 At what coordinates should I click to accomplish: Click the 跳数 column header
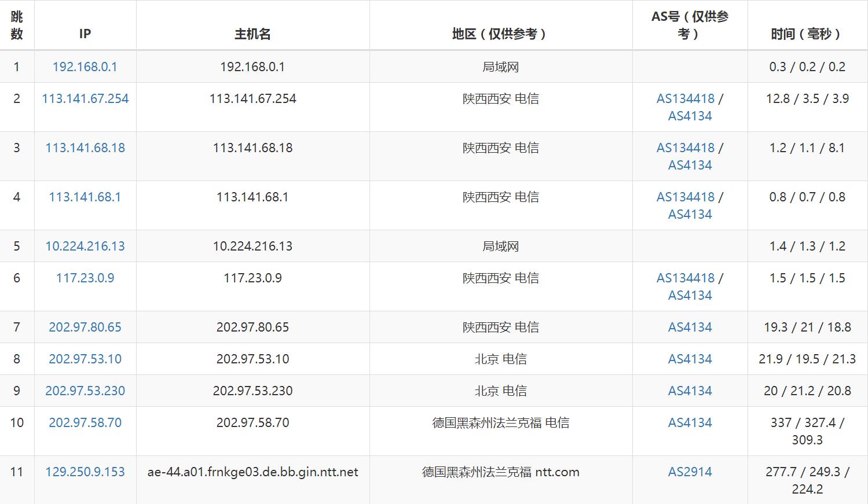17,25
